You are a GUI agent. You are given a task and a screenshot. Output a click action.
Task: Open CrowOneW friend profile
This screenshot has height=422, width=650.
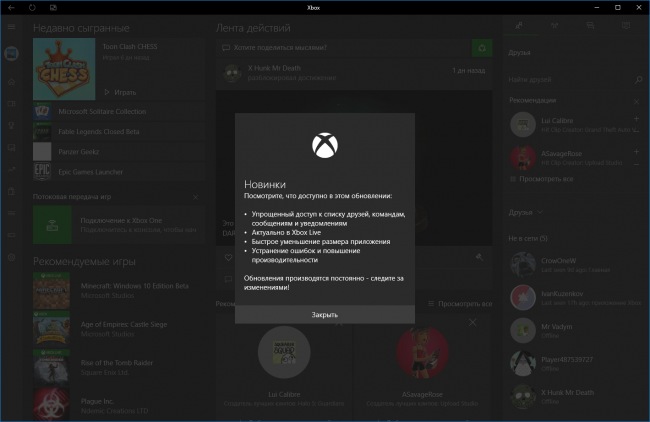[575, 264]
